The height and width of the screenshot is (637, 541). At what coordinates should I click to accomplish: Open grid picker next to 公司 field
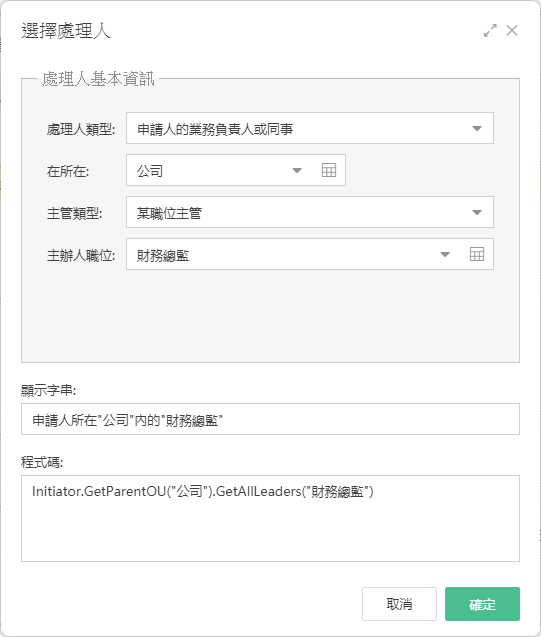point(329,170)
